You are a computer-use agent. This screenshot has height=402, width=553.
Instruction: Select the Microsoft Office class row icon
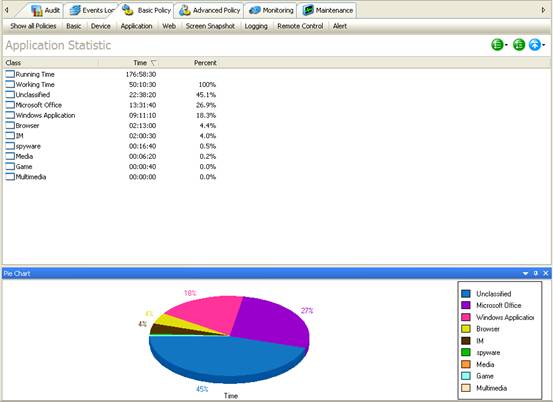(10, 105)
